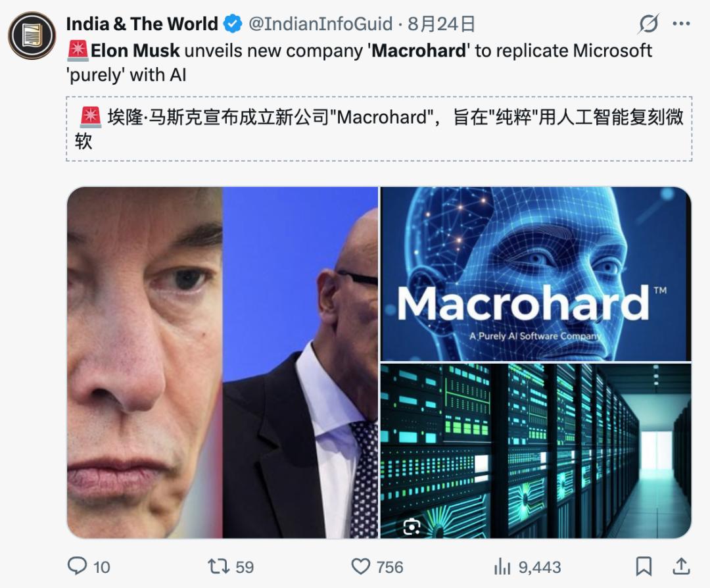Click the blue verified badge
Image resolution: width=710 pixels, height=588 pixels.
pyautogui.click(x=233, y=24)
